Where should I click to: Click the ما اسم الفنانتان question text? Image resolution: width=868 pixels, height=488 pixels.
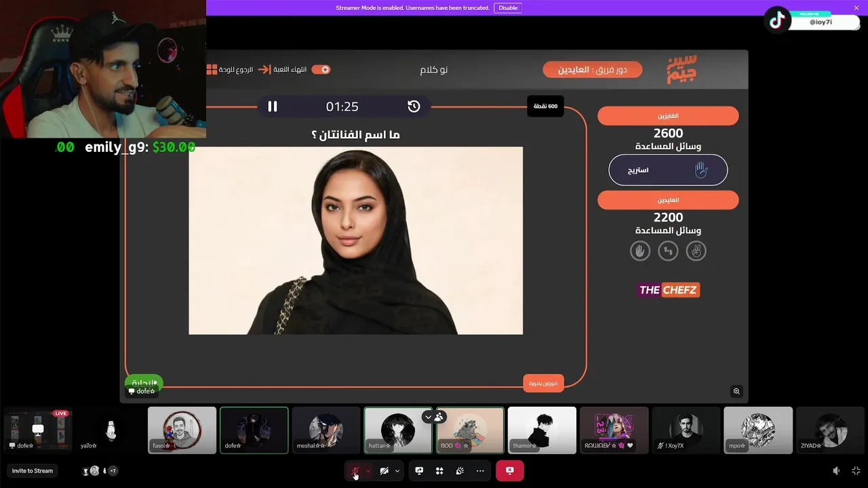click(x=355, y=135)
